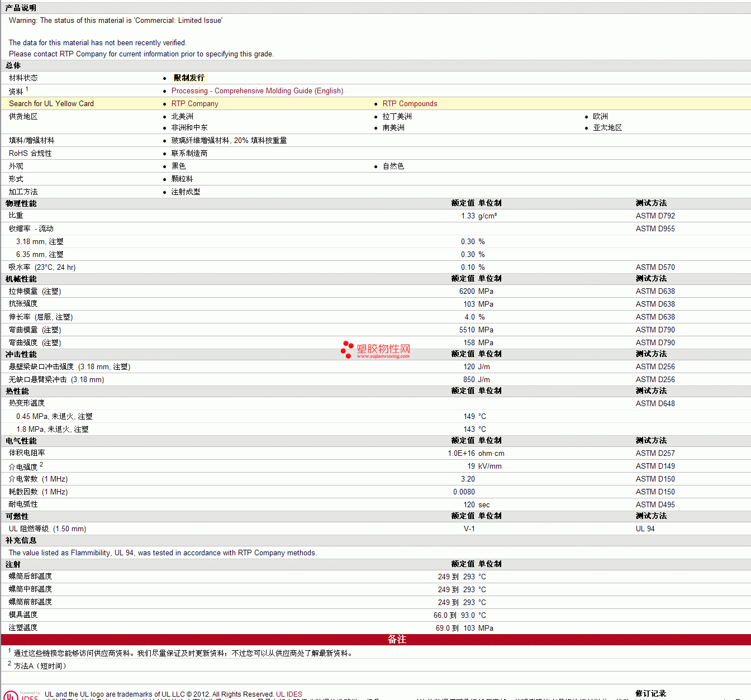
Task: Select the V-1 flammability rating
Action: tap(469, 528)
